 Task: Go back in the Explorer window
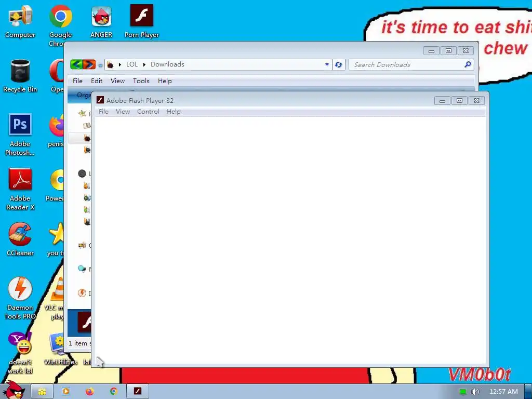(x=77, y=64)
